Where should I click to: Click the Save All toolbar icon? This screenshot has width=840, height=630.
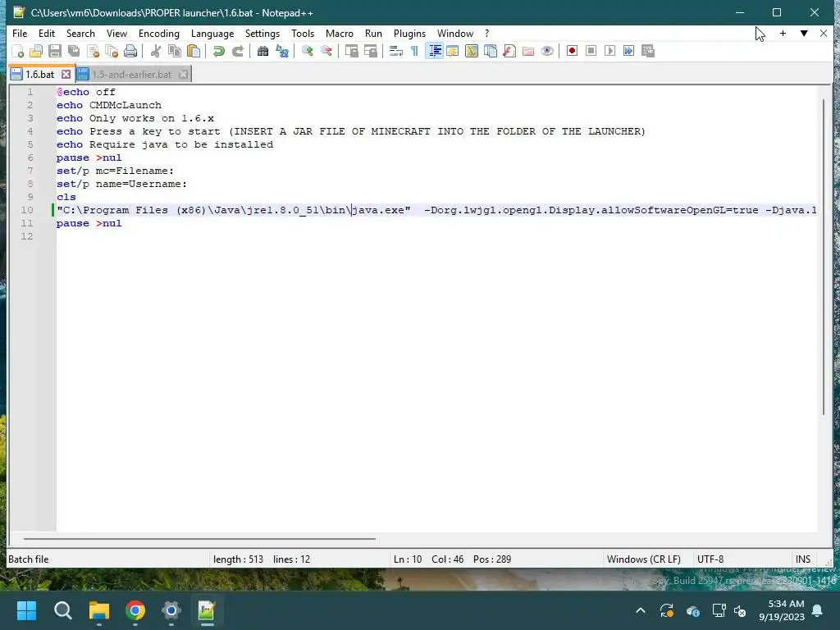click(74, 51)
